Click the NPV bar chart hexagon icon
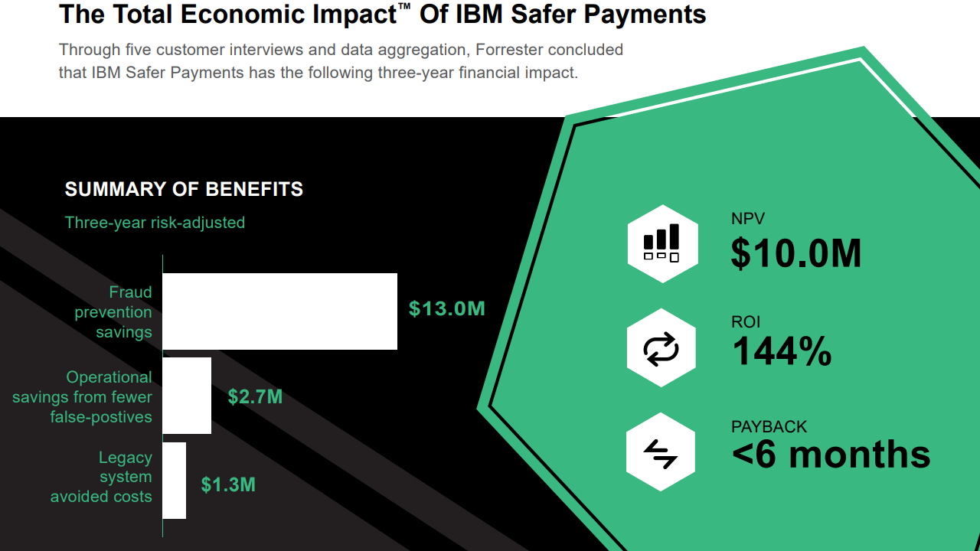980x551 pixels. coord(662,244)
